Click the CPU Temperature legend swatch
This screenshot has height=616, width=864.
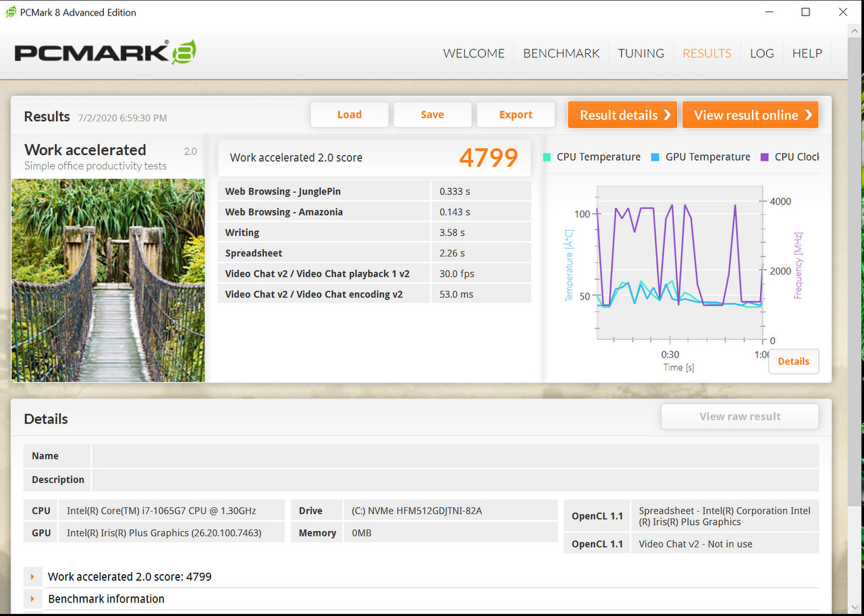click(547, 157)
